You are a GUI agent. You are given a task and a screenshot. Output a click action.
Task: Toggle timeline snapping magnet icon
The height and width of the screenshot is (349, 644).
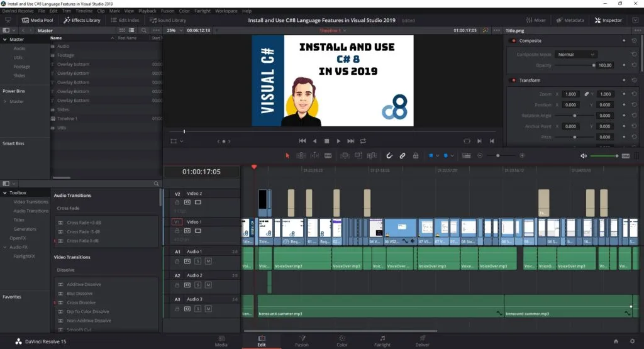(x=389, y=155)
